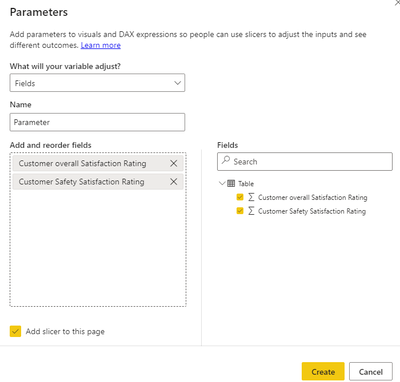Uncheck Customer Safety Satisfaction Rating field checkbox
The image size is (400, 382).
click(240, 211)
